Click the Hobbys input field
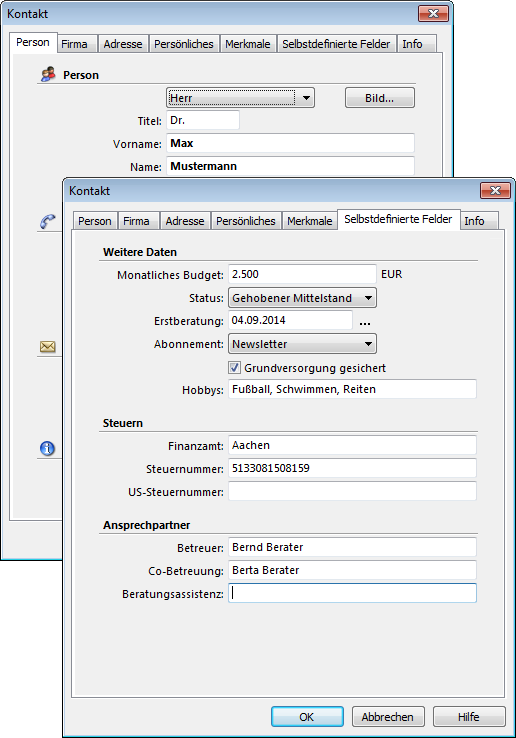This screenshot has width=516, height=738. click(352, 389)
